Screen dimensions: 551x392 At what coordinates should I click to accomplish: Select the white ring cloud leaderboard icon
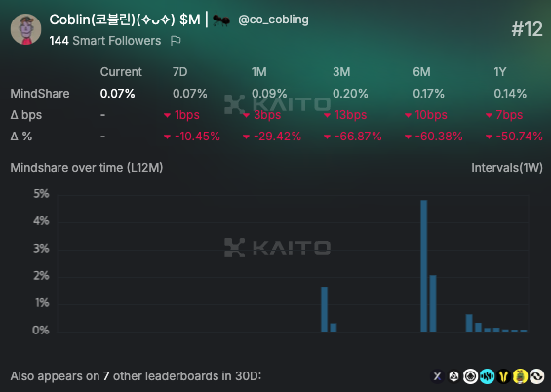click(470, 376)
